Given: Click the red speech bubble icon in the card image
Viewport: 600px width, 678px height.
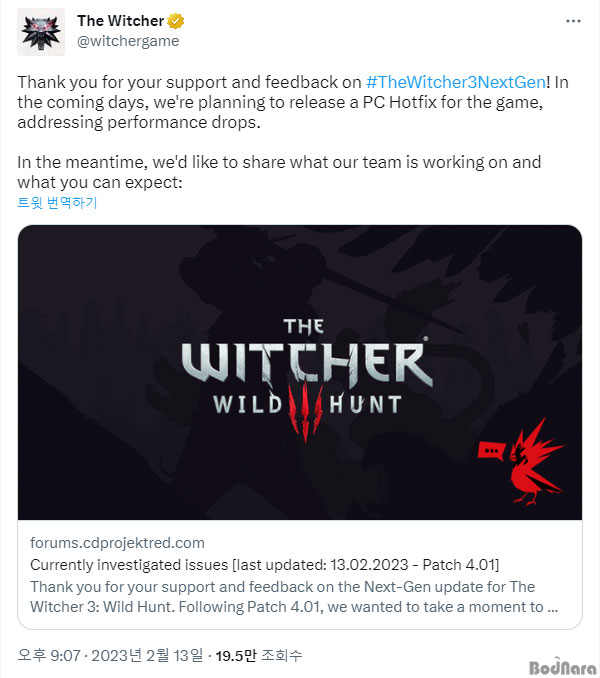Looking at the screenshot, I should [x=491, y=451].
